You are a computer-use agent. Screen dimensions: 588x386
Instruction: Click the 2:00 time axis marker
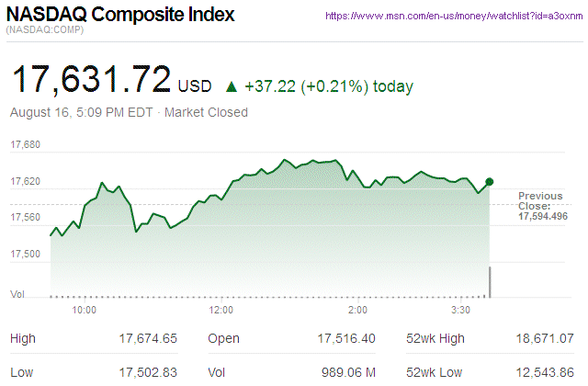[357, 311]
